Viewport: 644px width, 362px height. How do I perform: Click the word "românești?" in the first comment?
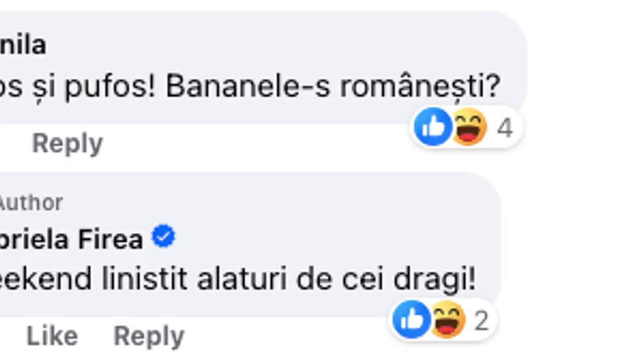tap(420, 87)
